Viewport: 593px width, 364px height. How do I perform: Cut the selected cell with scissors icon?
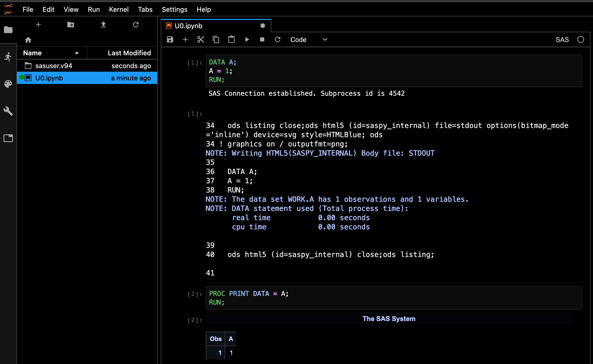[x=200, y=39]
